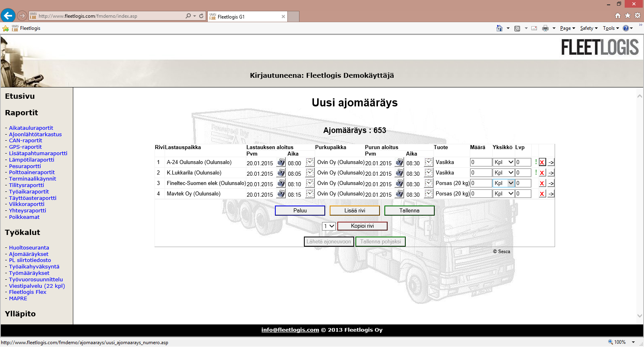Screen dimensions: 644x347
Task: Delete Fineltec-Suomen row with red X
Action: pyautogui.click(x=542, y=183)
